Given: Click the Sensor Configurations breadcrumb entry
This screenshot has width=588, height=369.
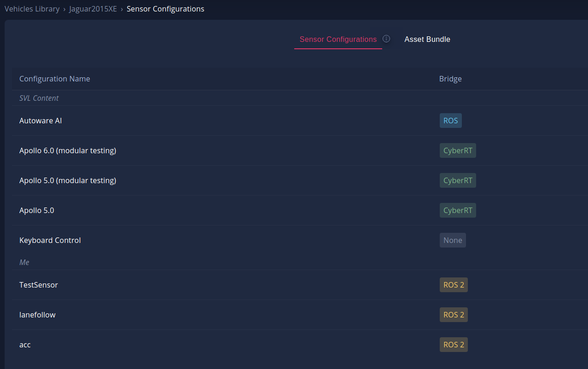Looking at the screenshot, I should click(165, 9).
